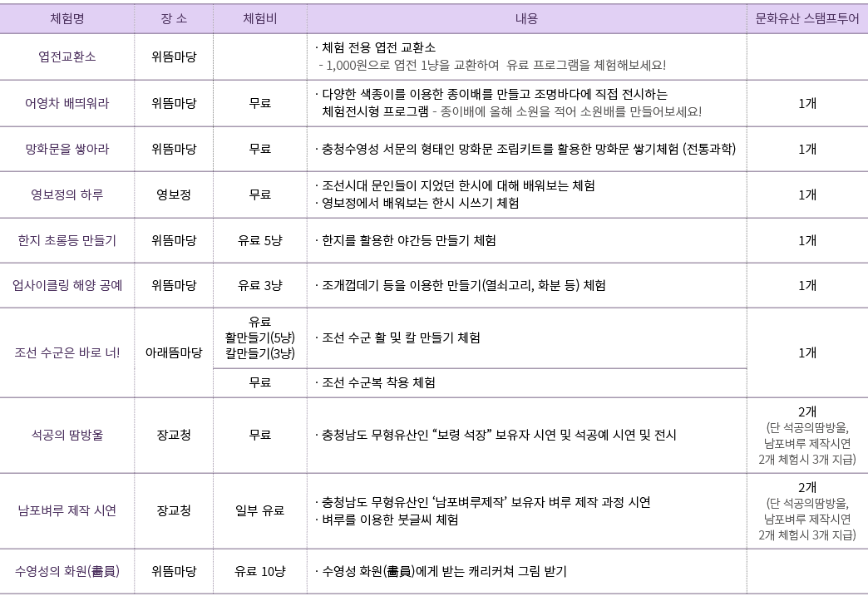The image size is (868, 596).
Task: Click '장교청' in the 남포벼루 제작 시연 row
Action: 174,510
